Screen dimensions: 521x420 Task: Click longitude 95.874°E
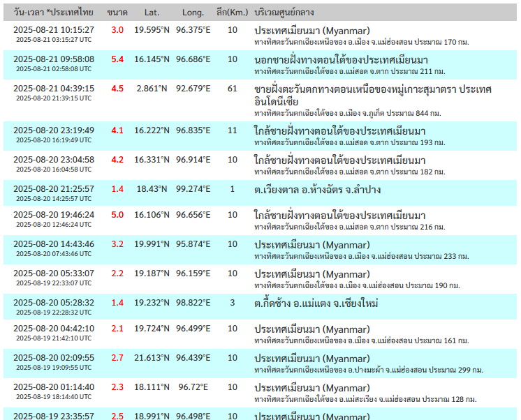193,243
